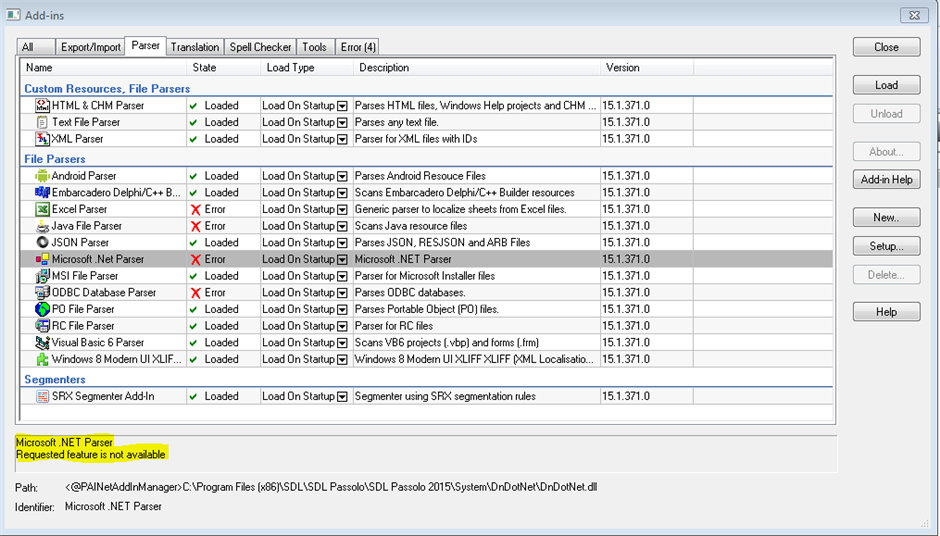Click the 'Segmenters' group heading
The height and width of the screenshot is (536, 940).
[55, 380]
